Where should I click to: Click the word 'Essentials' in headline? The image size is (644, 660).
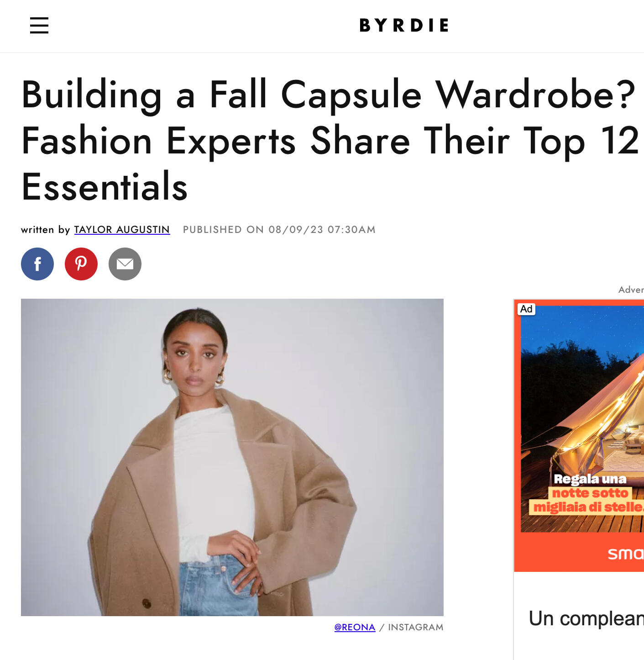pyautogui.click(x=105, y=187)
